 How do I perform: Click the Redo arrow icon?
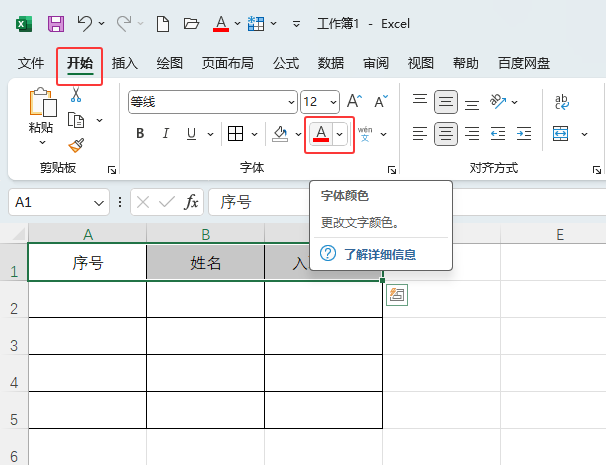[x=124, y=24]
